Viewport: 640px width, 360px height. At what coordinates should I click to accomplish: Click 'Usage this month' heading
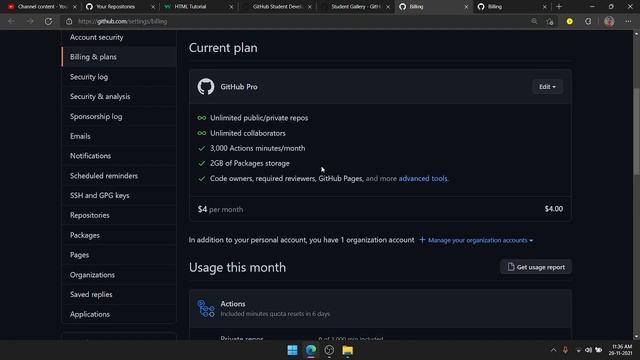point(237,267)
